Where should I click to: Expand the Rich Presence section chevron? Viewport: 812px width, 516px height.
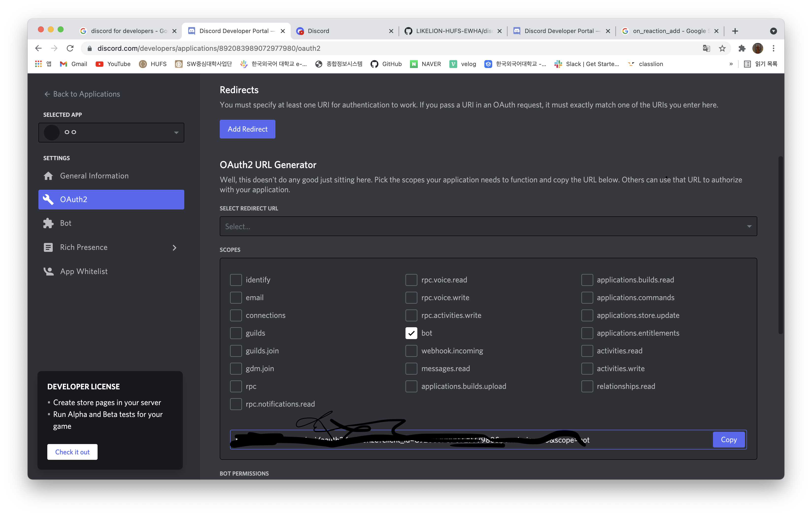coord(175,247)
